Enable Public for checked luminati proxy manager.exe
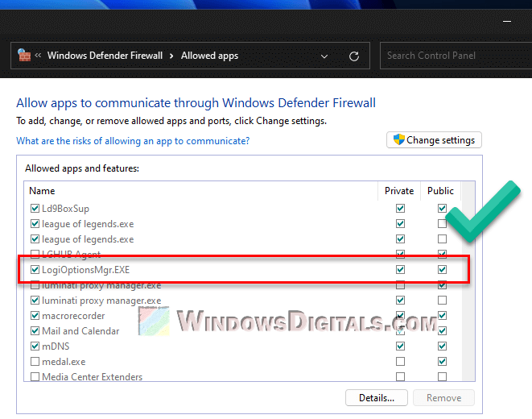 (x=442, y=301)
